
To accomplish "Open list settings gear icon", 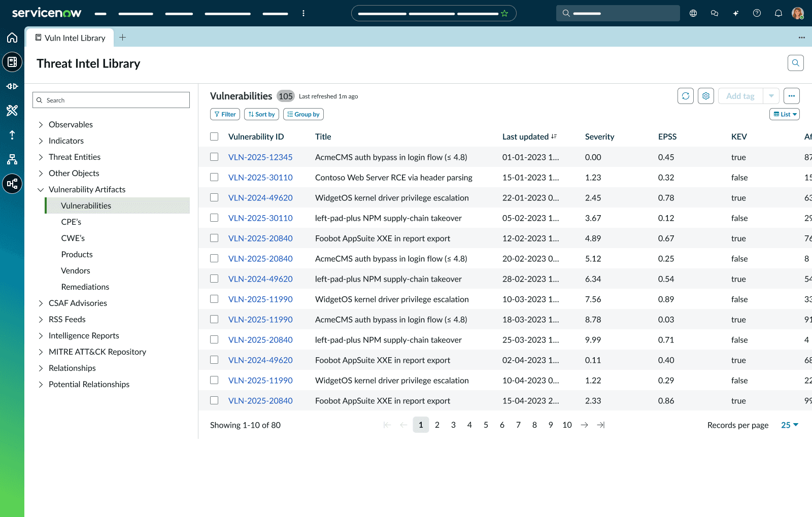I will click(706, 96).
